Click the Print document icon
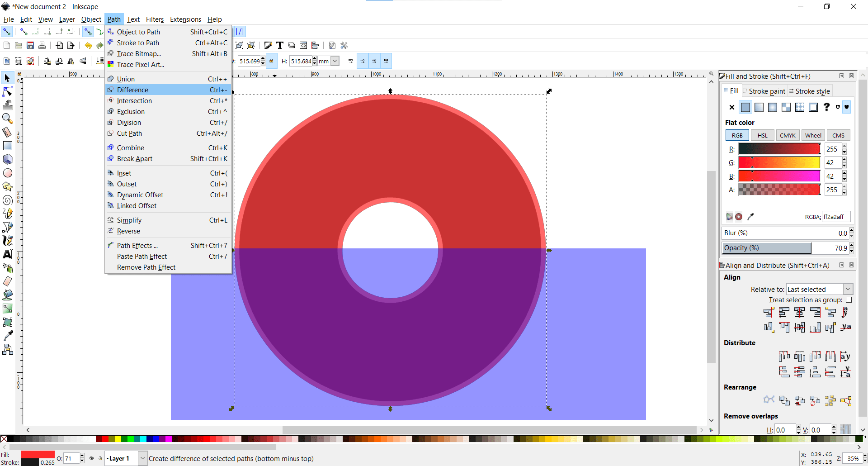Image resolution: width=868 pixels, height=466 pixels. click(42, 45)
